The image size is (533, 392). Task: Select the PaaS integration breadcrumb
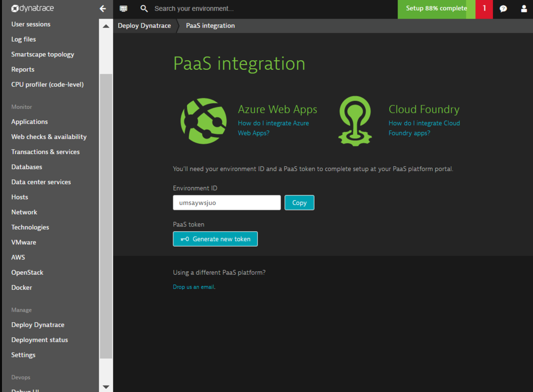(210, 26)
